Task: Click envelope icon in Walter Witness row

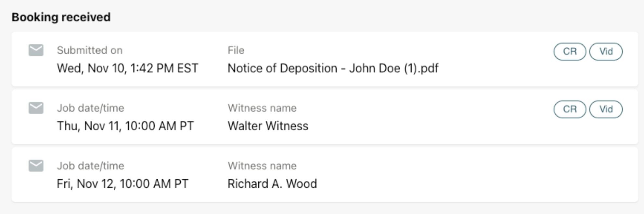Action: pos(36,108)
